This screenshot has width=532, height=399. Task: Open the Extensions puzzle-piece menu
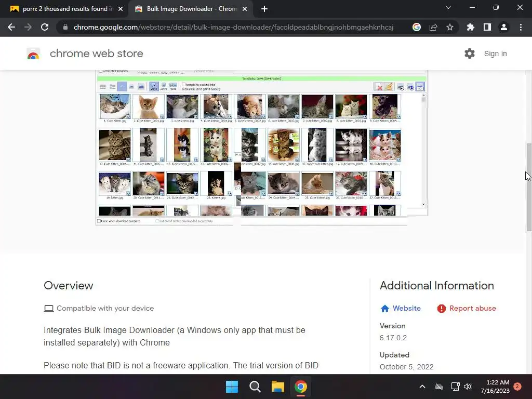click(470, 27)
